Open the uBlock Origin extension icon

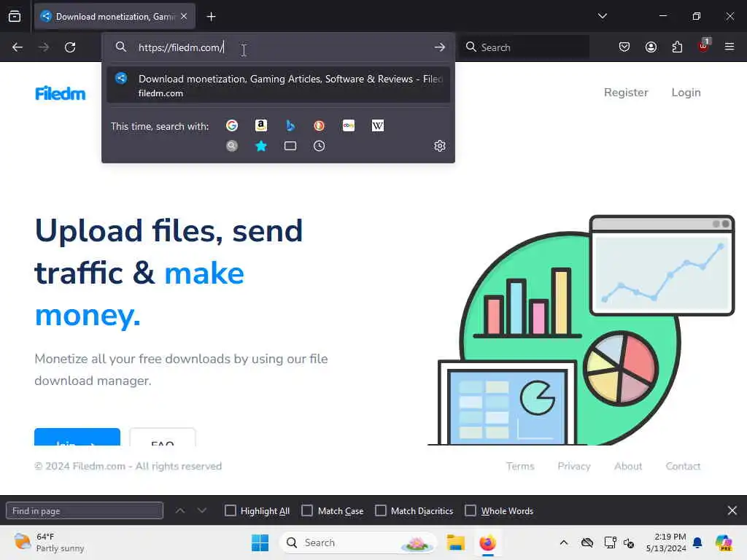coord(704,46)
